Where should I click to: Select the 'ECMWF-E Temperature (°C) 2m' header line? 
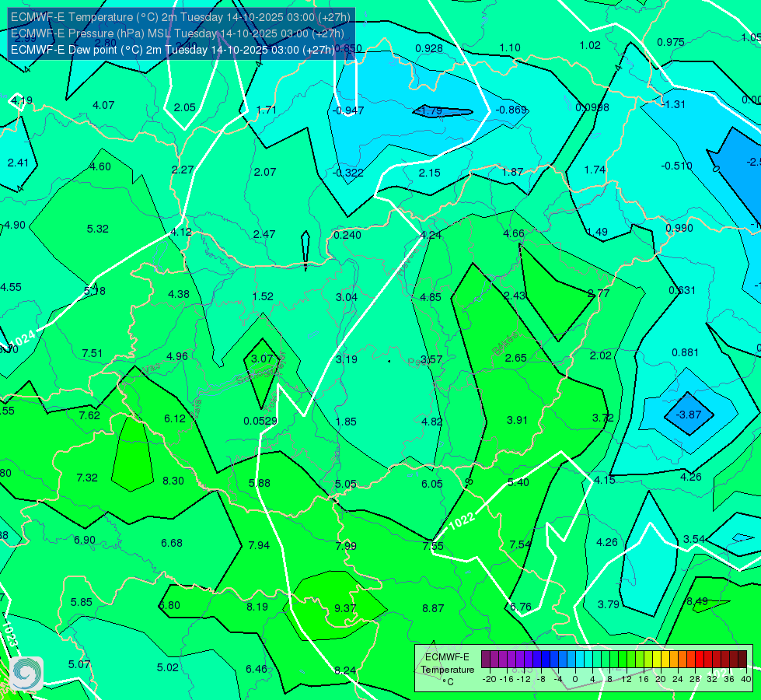coord(180,17)
